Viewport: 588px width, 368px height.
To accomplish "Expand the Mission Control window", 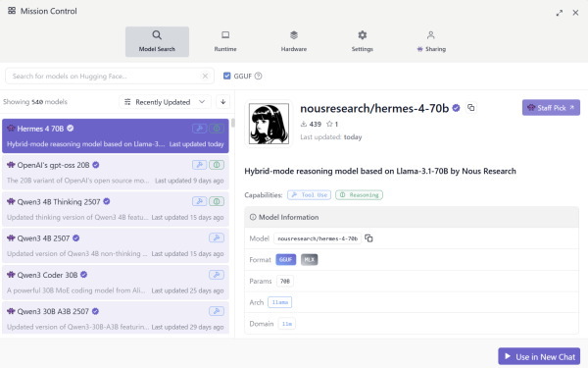I will tap(560, 13).
